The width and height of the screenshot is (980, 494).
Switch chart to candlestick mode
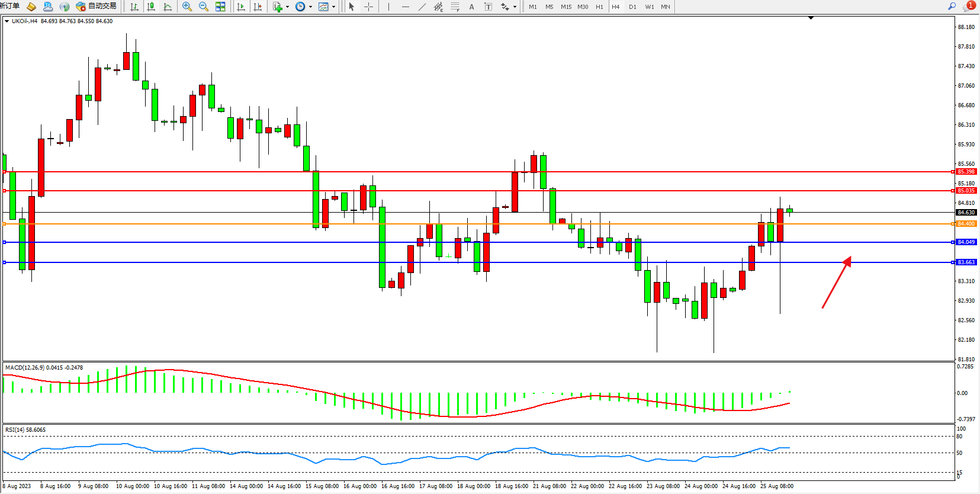(x=151, y=7)
